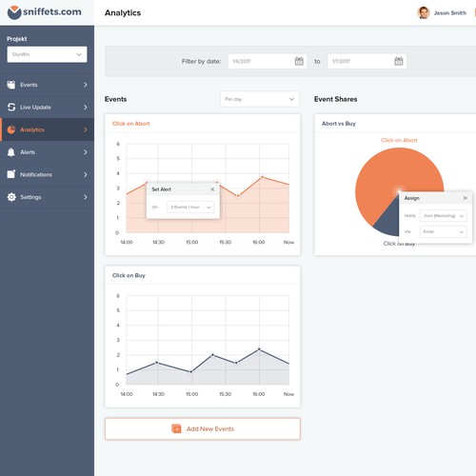
Task: Click the dark blue Buy pie slice
Action: tap(388, 221)
